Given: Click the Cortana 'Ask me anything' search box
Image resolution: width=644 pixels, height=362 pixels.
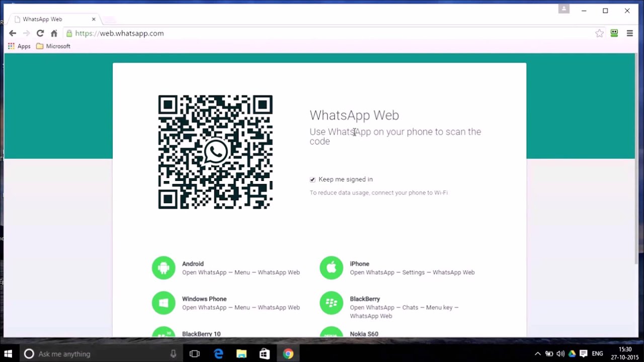Looking at the screenshot, I should click(101, 354).
